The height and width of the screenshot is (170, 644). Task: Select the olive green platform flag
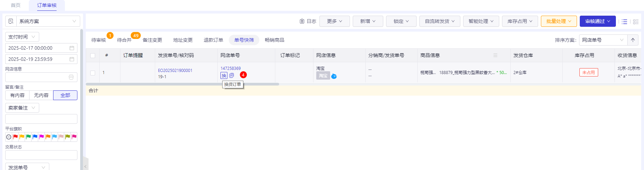coord(68,137)
